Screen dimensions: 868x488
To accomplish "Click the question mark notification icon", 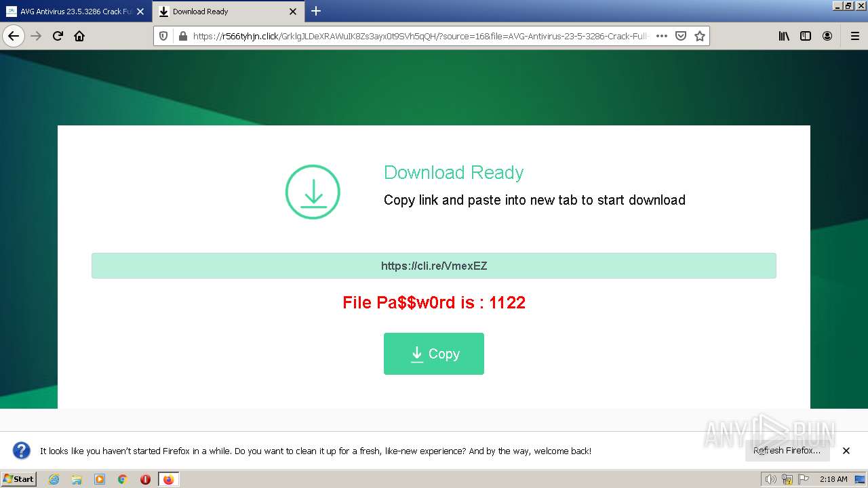I will [x=22, y=451].
